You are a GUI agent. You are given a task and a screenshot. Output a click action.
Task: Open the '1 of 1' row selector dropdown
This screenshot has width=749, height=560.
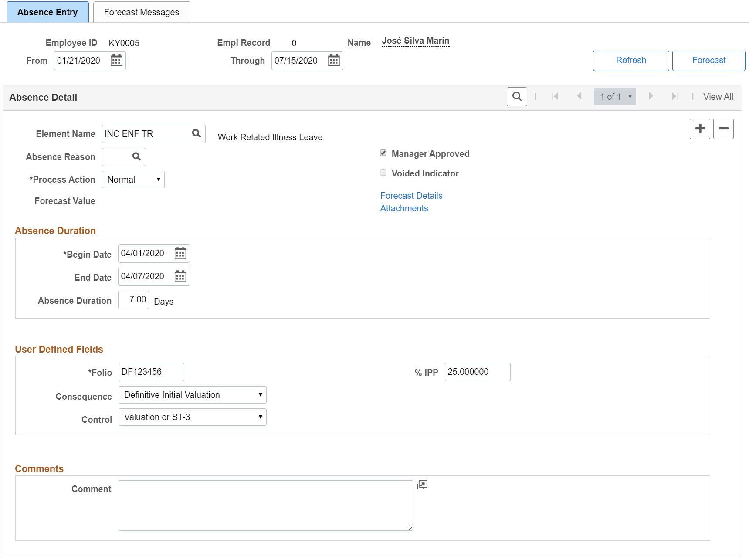[x=615, y=97]
